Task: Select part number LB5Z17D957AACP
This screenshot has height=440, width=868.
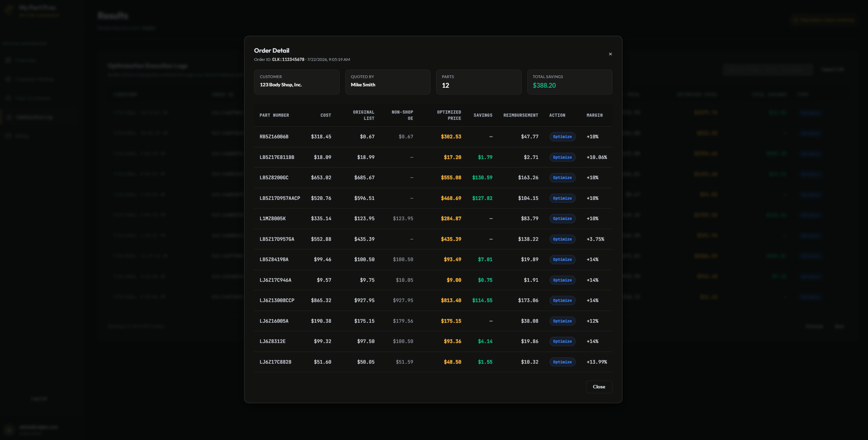Action: [x=280, y=198]
